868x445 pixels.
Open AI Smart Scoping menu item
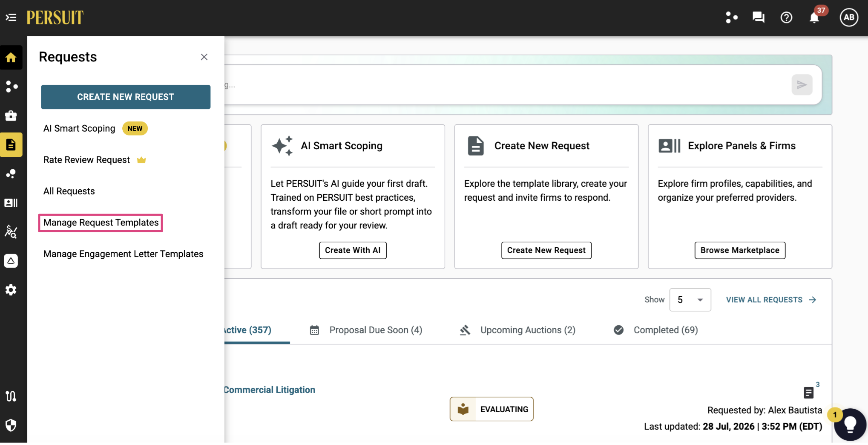79,128
